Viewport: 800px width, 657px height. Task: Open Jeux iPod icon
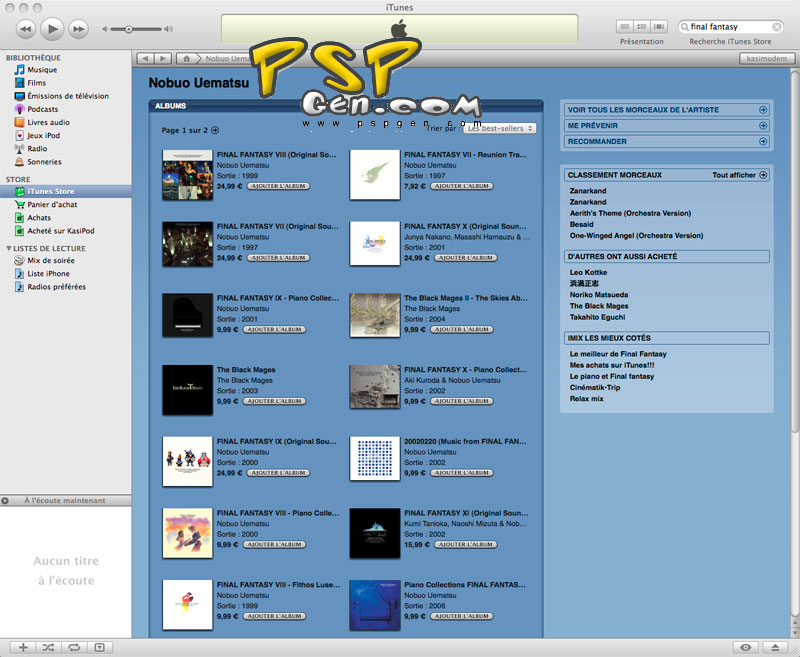click(x=19, y=135)
